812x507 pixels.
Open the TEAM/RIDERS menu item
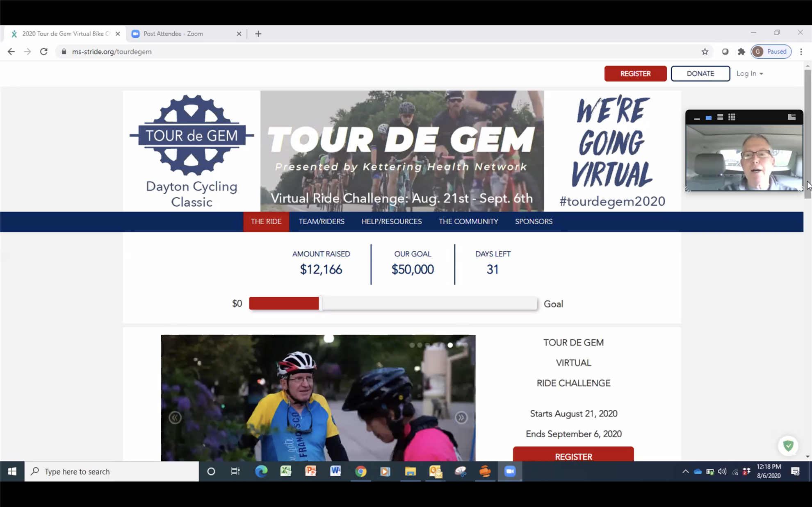tap(321, 222)
